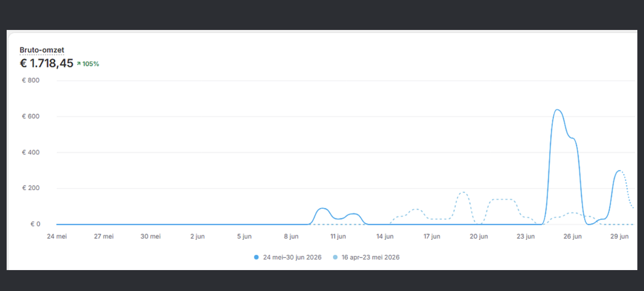Click the 5 jun x-axis date label

coord(244,236)
